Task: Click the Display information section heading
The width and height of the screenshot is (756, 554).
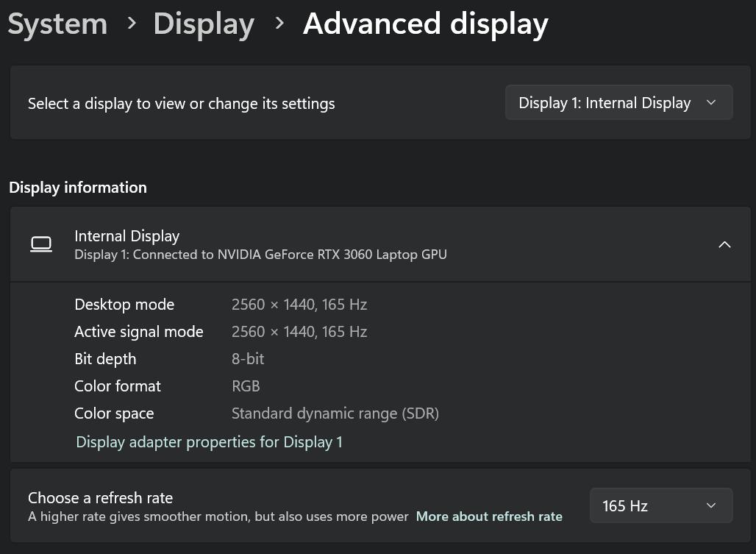Action: click(78, 188)
